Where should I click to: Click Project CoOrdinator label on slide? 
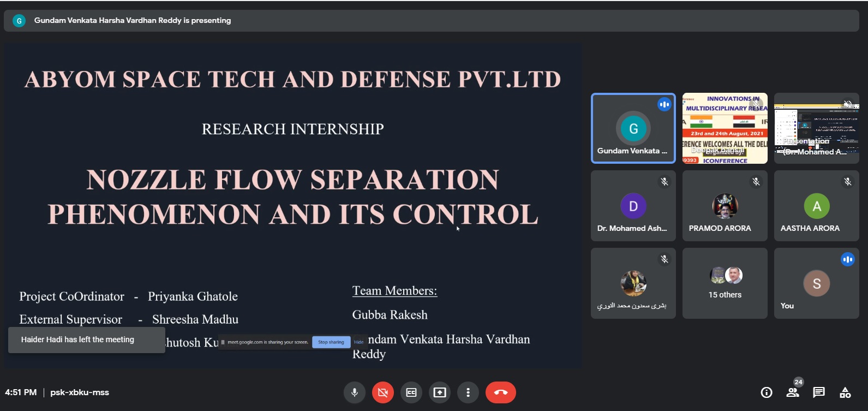(x=71, y=297)
